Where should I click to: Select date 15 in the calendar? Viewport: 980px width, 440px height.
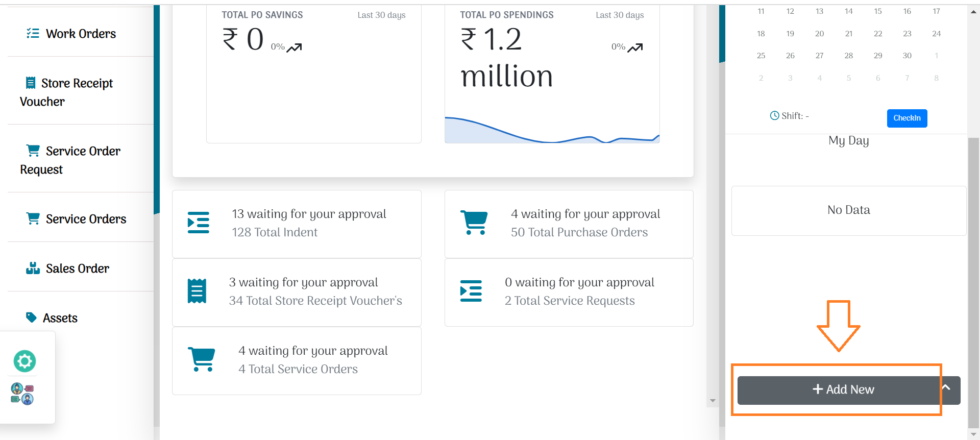click(878, 11)
